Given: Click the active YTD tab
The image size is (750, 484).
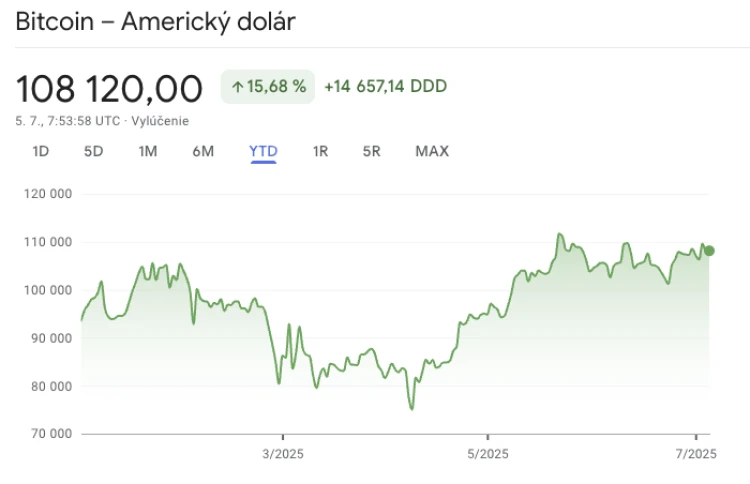Looking at the screenshot, I should (x=264, y=152).
